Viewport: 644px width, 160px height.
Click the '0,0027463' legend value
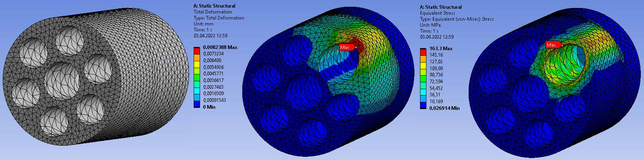(214, 87)
